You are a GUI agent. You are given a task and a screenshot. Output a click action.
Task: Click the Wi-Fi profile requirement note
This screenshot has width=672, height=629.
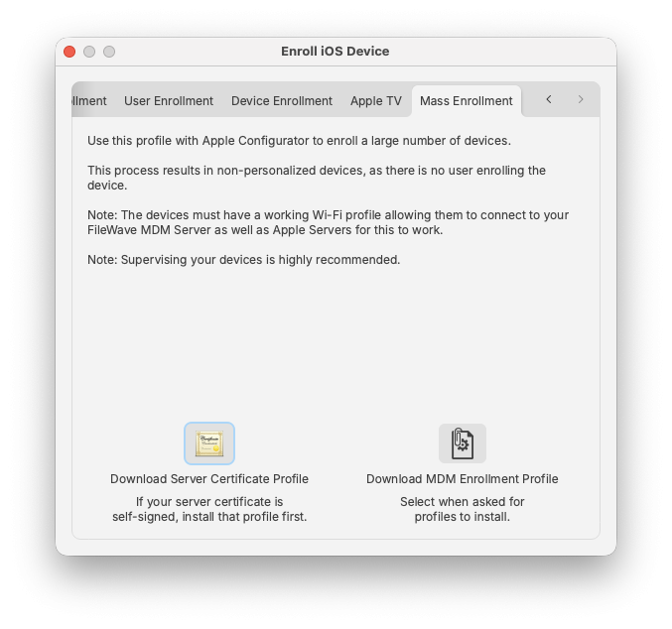point(328,222)
